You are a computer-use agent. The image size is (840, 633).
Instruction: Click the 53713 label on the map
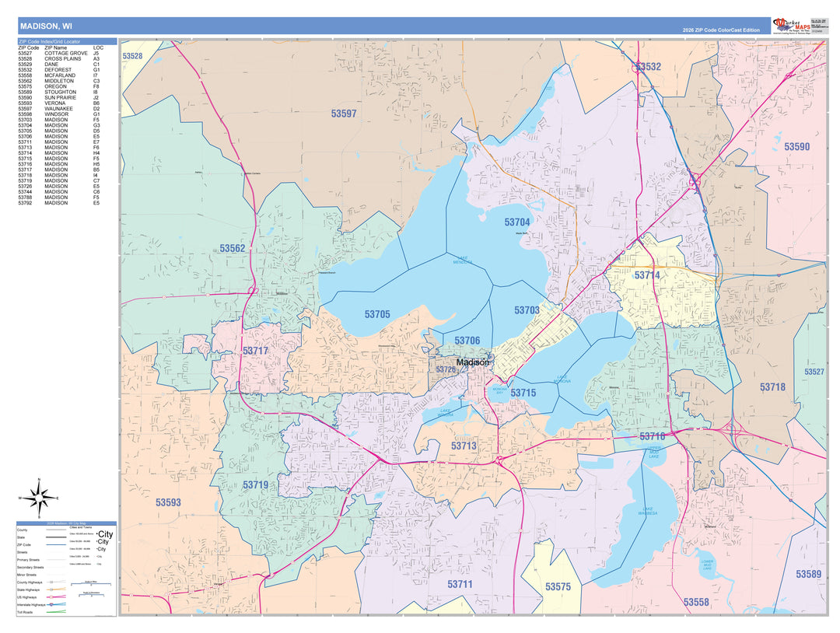464,446
